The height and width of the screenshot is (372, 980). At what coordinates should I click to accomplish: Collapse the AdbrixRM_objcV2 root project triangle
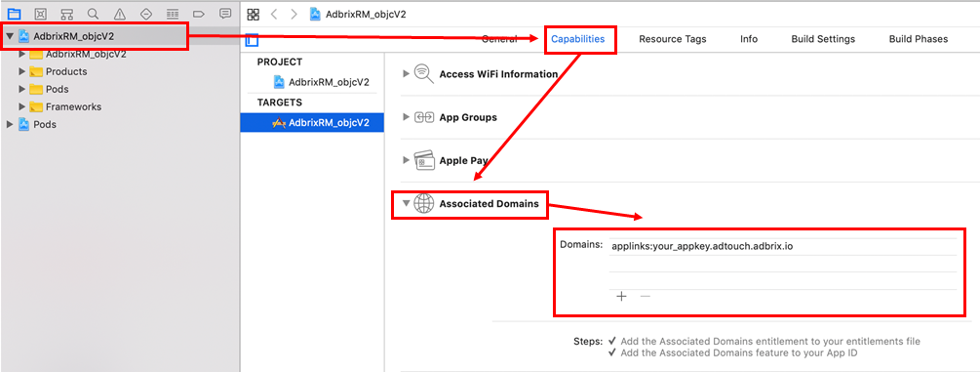[10, 36]
